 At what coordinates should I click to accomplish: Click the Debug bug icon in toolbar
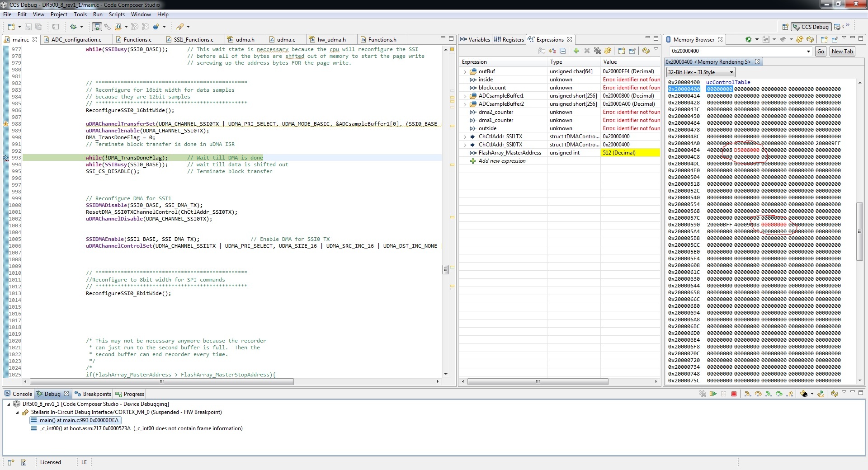click(x=73, y=27)
